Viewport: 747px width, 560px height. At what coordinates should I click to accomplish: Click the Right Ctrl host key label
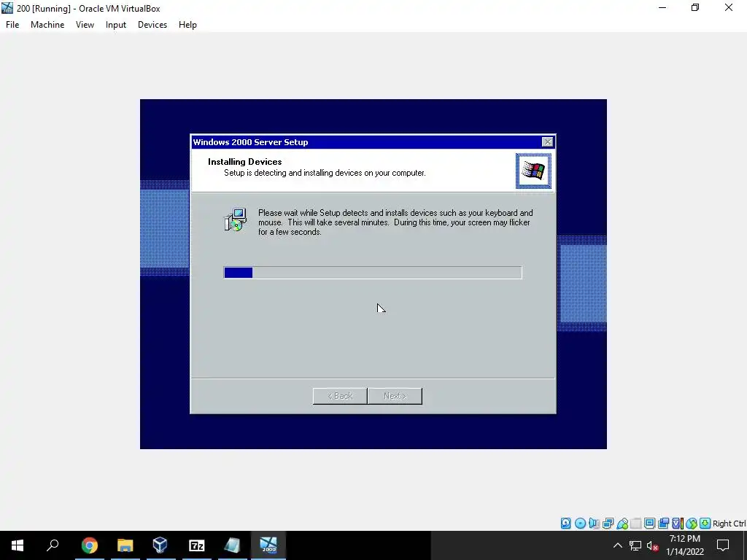point(729,524)
